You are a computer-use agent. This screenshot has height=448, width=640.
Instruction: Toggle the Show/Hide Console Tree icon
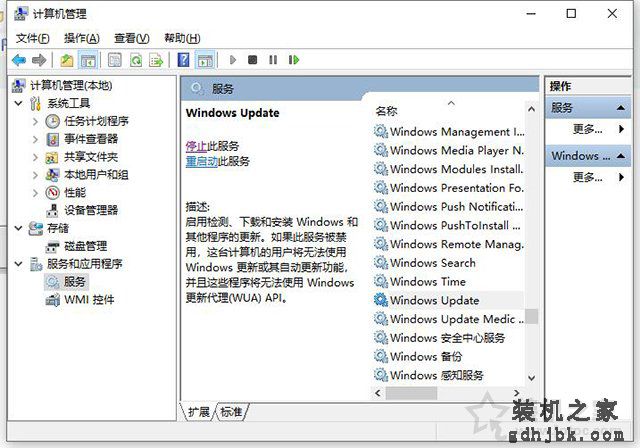click(x=88, y=60)
